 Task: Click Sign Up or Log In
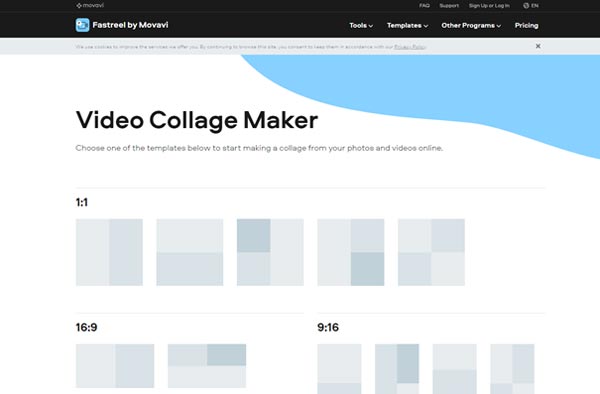pyautogui.click(x=489, y=5)
